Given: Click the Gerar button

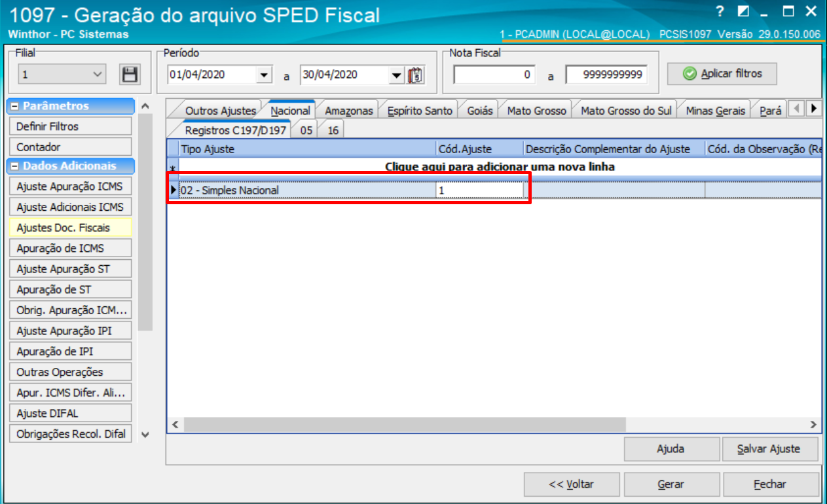Looking at the screenshot, I should tap(671, 484).
